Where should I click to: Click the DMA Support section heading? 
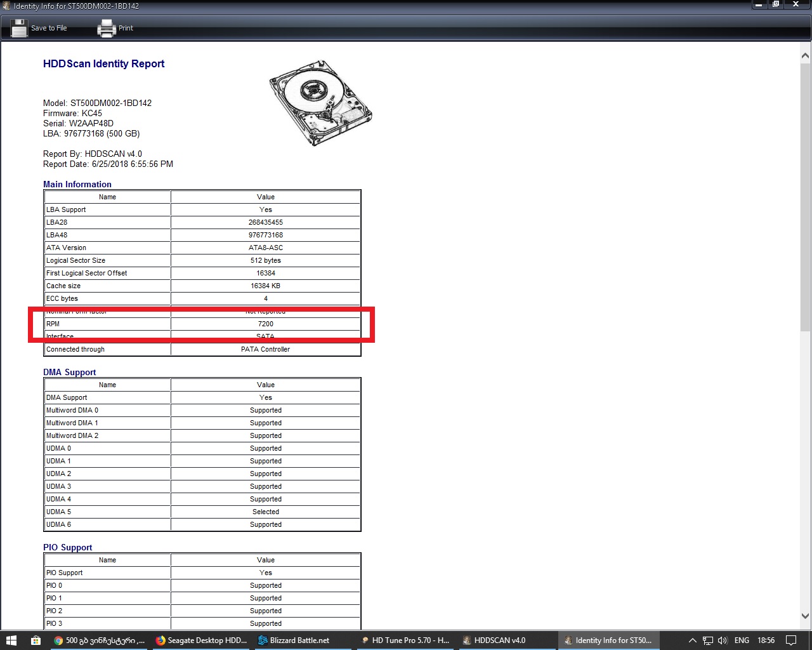pyautogui.click(x=70, y=372)
